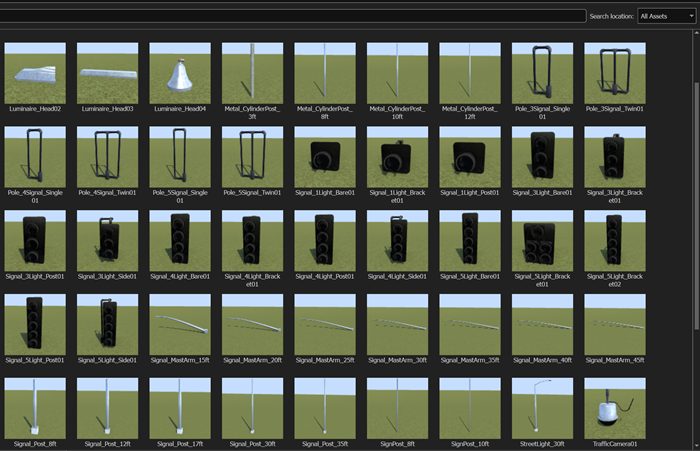Choose the Signal_4Light_Side01 thumbnail

pos(397,241)
